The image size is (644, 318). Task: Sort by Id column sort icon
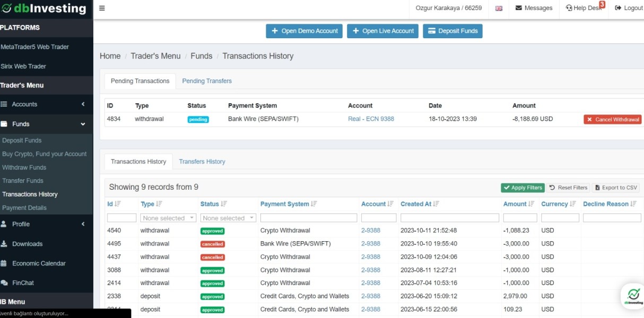pyautogui.click(x=118, y=204)
